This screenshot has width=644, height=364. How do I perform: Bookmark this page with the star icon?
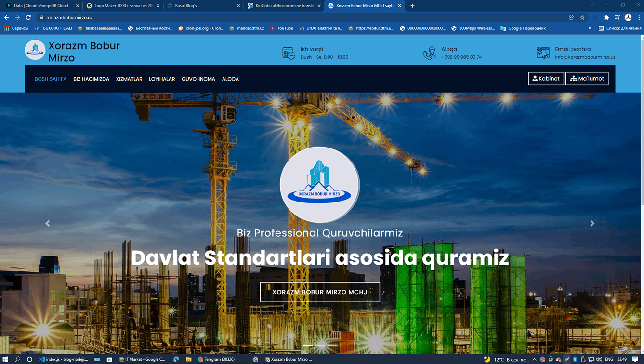point(582,17)
